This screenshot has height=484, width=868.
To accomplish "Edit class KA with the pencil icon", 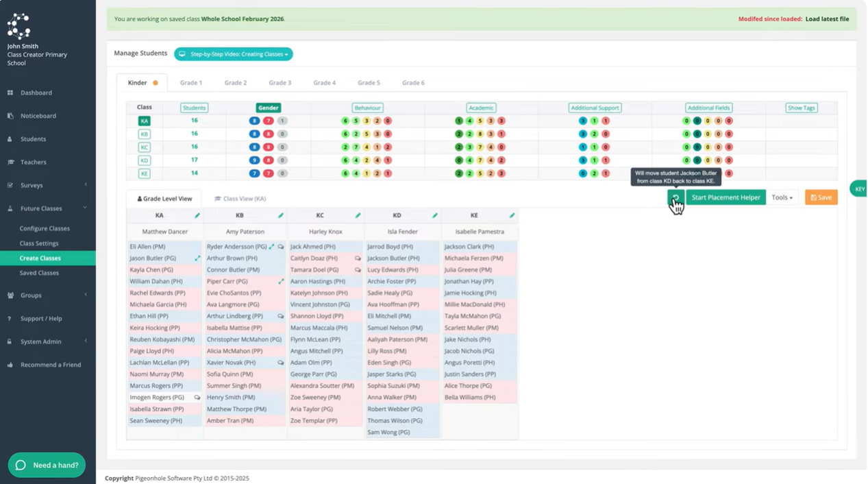I will (197, 215).
